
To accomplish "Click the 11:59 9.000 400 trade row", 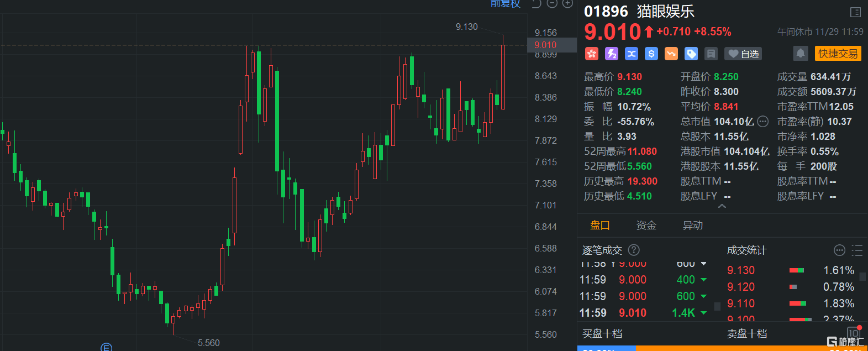I will coord(644,280).
